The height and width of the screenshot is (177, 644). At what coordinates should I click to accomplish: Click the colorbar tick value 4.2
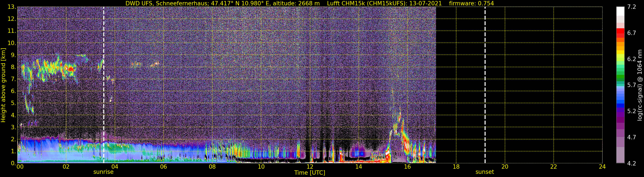[632, 163]
